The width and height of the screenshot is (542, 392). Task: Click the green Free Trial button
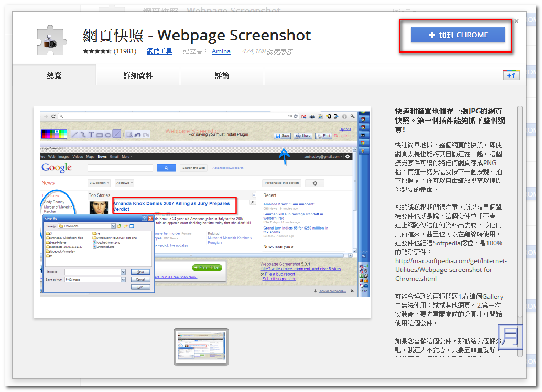click(x=207, y=268)
